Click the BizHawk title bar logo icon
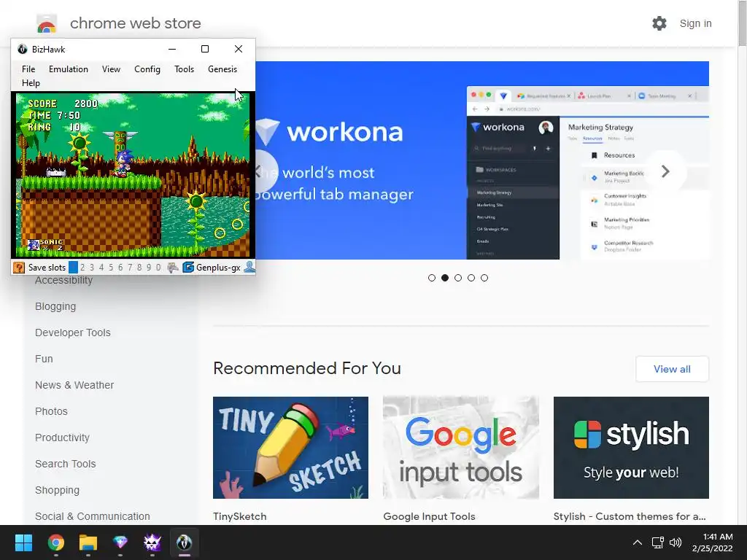The width and height of the screenshot is (747, 560). tap(23, 49)
